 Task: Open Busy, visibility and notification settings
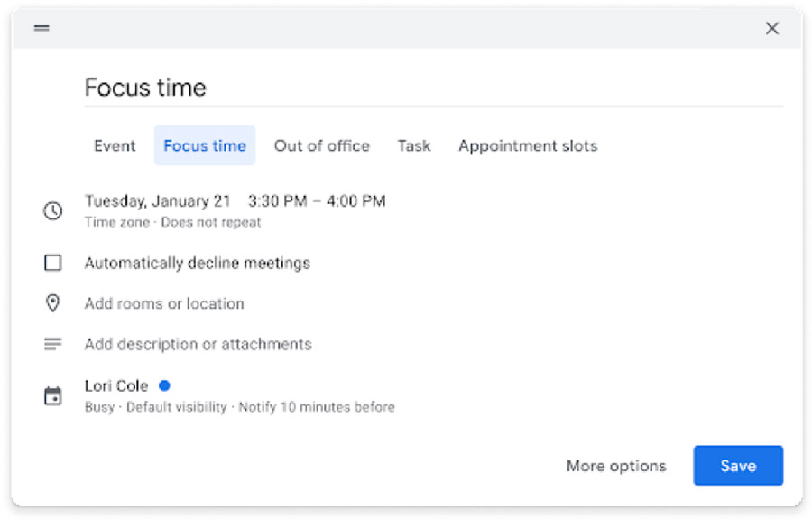tap(240, 407)
